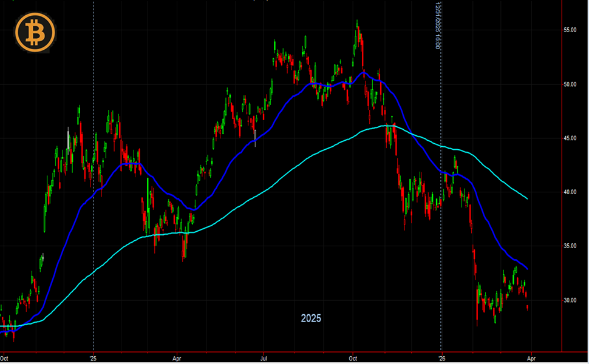589x364 pixels.
Task: Select the 12/31/2025 16:00 vertical date label
Action: pyautogui.click(x=437, y=25)
